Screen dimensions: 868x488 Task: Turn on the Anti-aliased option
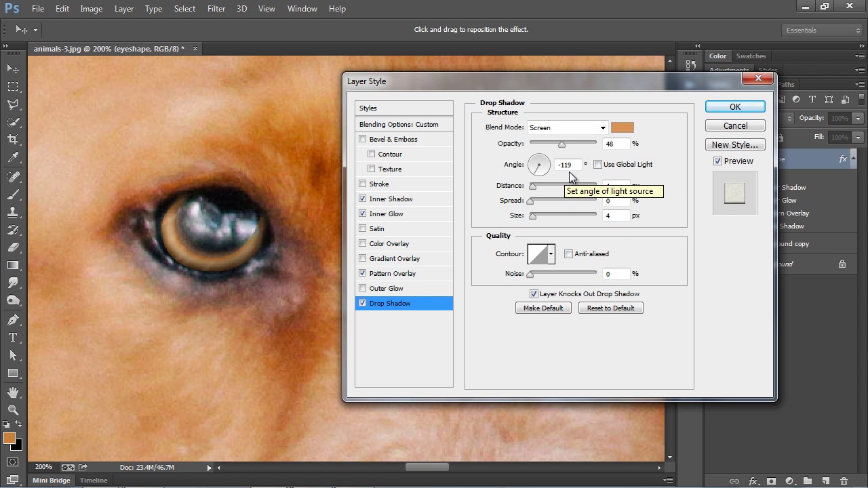568,254
